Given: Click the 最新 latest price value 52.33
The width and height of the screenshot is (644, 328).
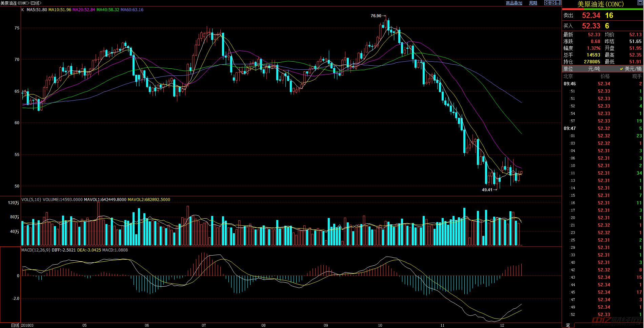Looking at the screenshot, I should coord(594,35).
